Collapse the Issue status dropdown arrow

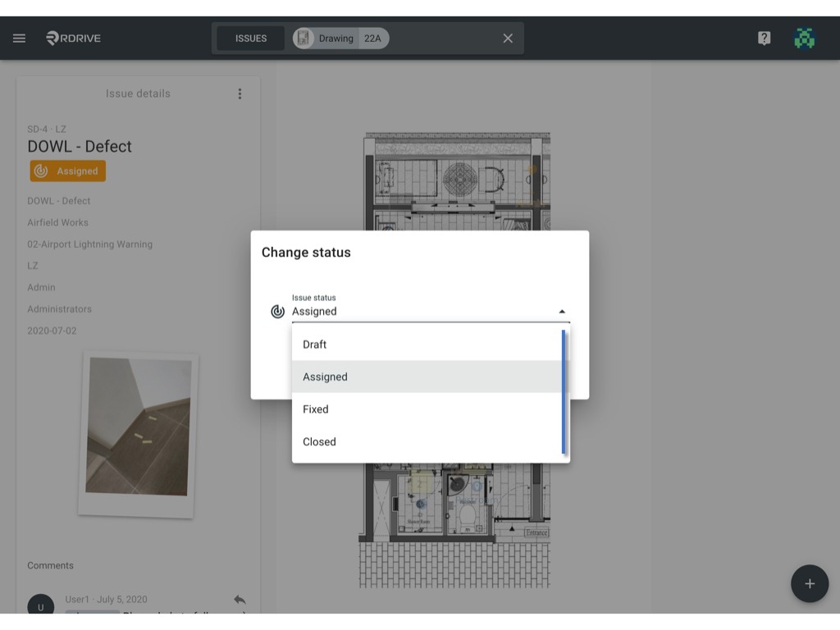[x=562, y=311]
